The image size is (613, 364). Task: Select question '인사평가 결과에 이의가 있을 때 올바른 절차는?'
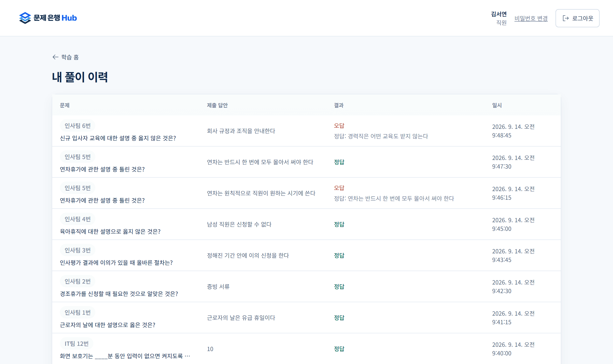116,263
